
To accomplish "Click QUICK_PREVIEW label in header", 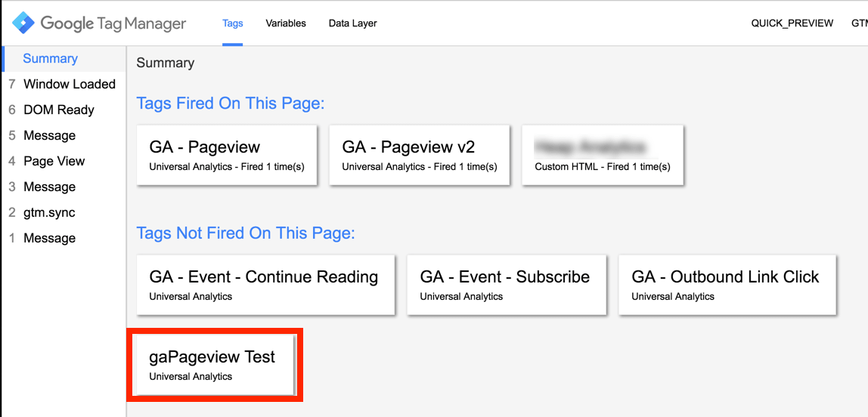I will (792, 23).
